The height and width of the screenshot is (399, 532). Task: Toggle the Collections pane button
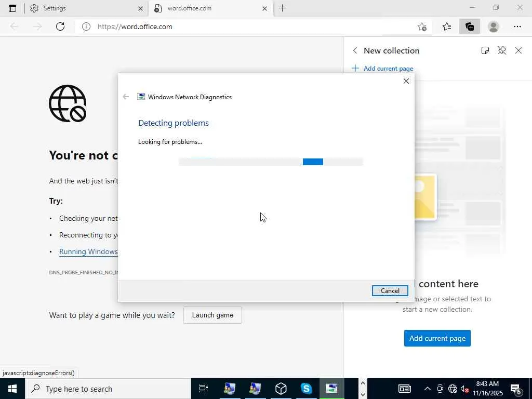click(470, 26)
